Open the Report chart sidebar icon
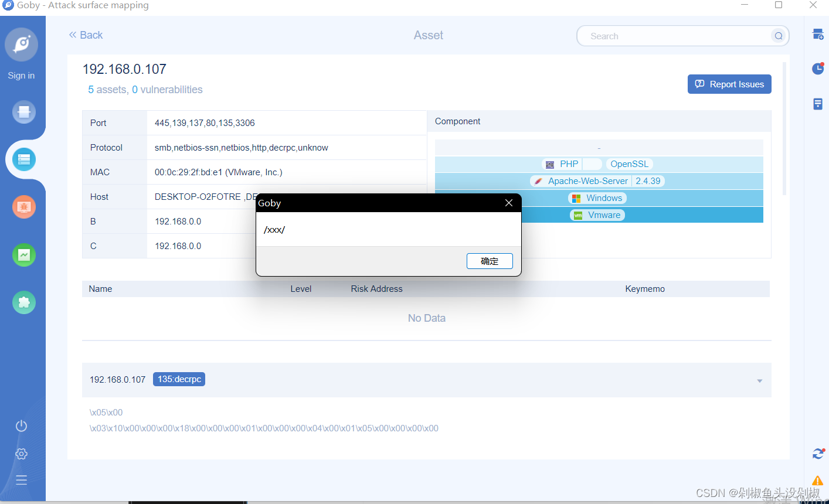This screenshot has height=504, width=829. pos(24,255)
